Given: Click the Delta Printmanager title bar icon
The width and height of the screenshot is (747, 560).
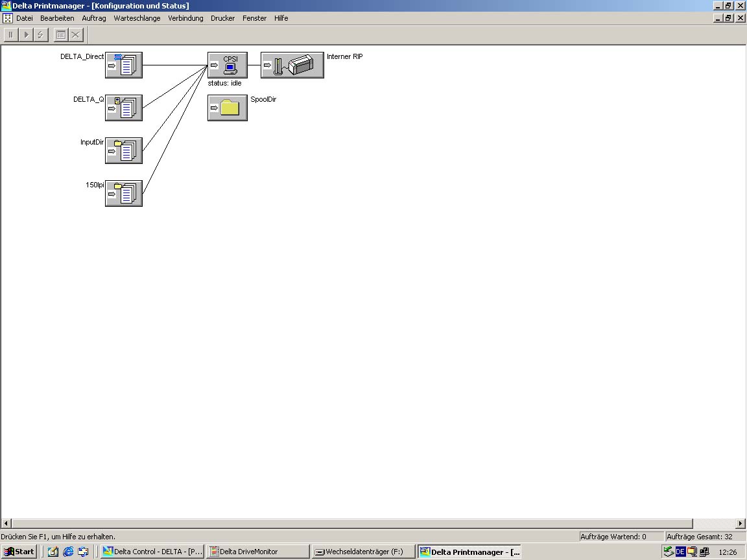Looking at the screenshot, I should point(6,6).
